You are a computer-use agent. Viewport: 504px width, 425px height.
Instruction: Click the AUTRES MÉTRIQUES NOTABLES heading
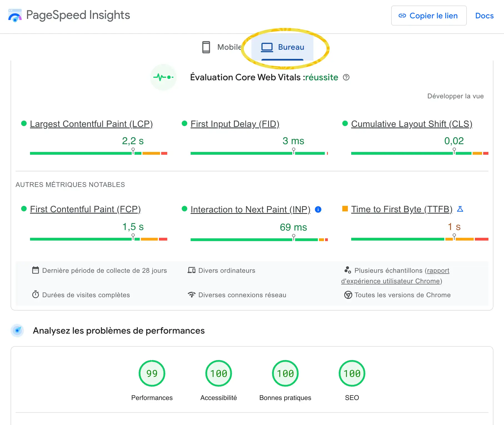point(70,185)
